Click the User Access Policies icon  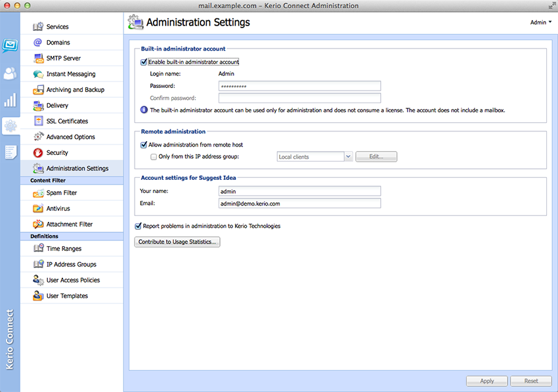coord(38,280)
